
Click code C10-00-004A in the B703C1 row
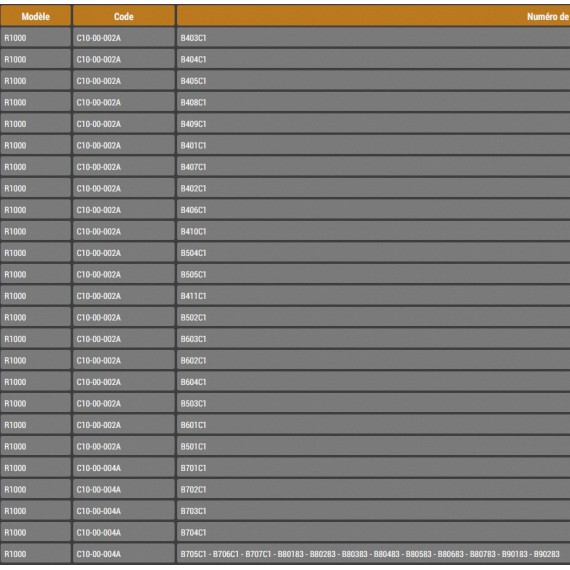99,511
